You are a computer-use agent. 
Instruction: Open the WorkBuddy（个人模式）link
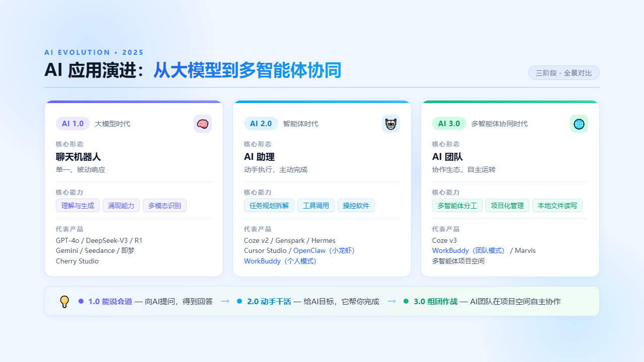pyautogui.click(x=282, y=261)
